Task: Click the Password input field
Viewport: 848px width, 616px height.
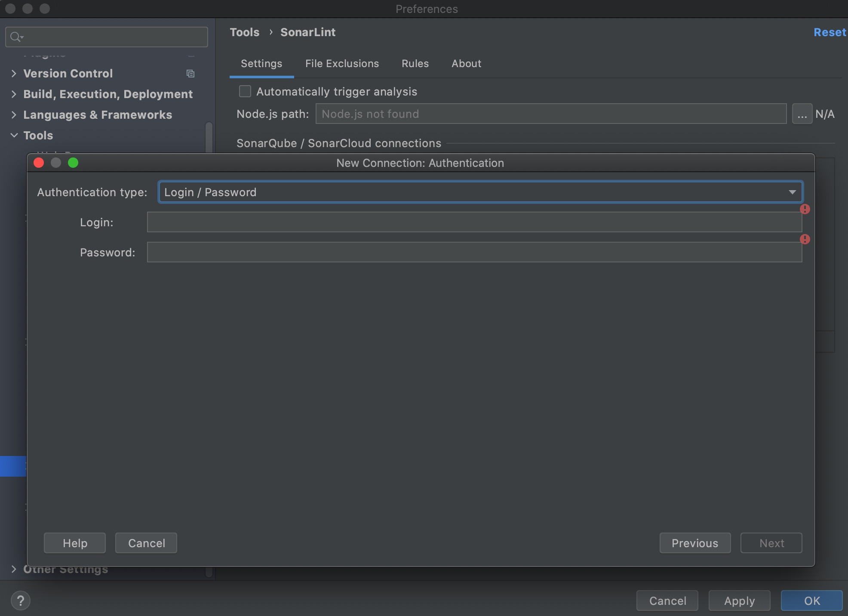Action: (x=474, y=252)
